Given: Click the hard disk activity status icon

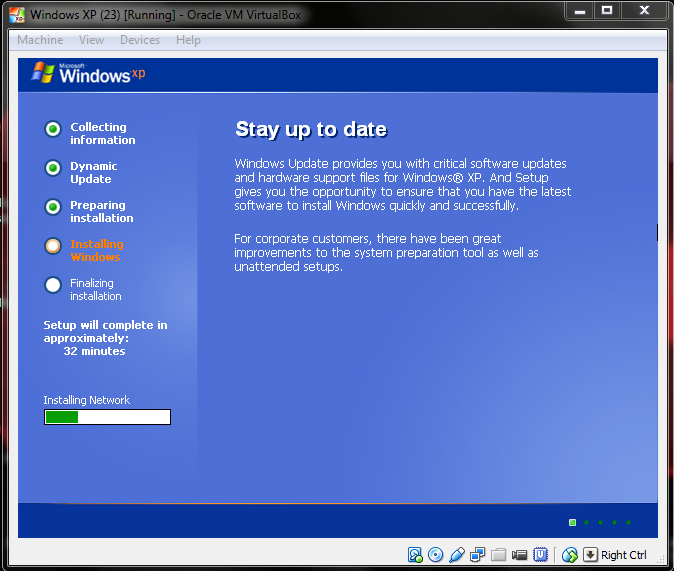Looking at the screenshot, I should 415,555.
